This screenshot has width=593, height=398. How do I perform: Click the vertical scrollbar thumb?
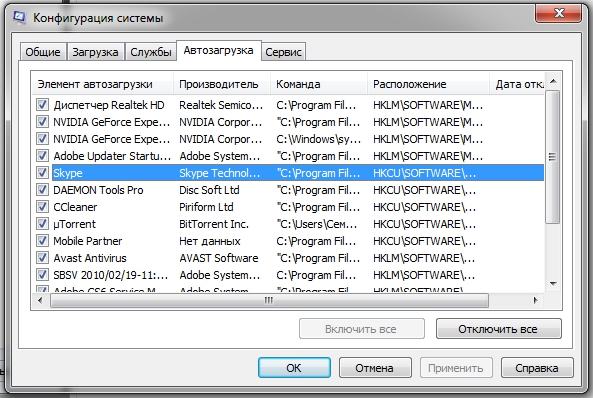553,157
